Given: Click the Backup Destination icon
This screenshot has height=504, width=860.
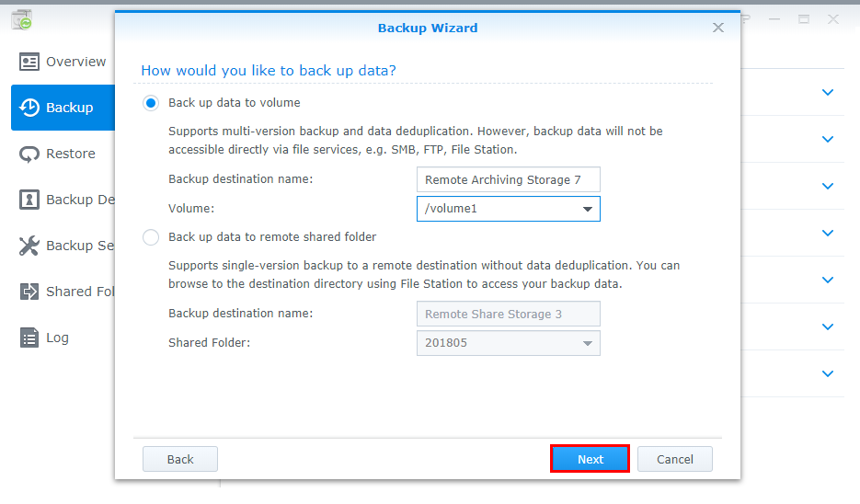Looking at the screenshot, I should 29,200.
